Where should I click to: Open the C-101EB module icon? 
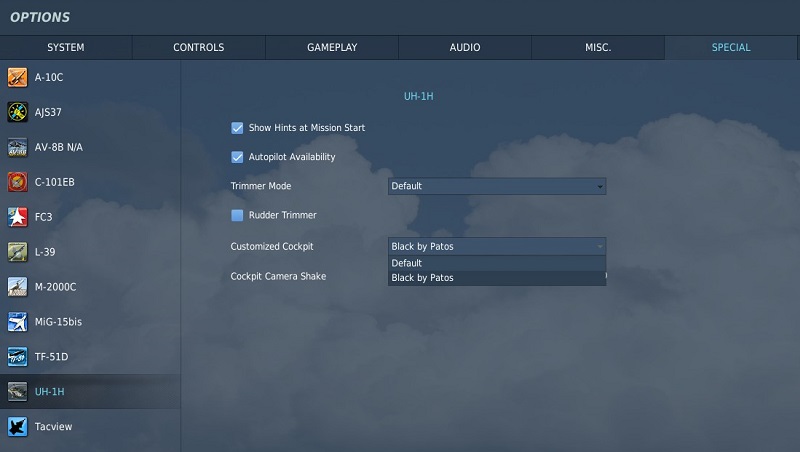(x=17, y=182)
